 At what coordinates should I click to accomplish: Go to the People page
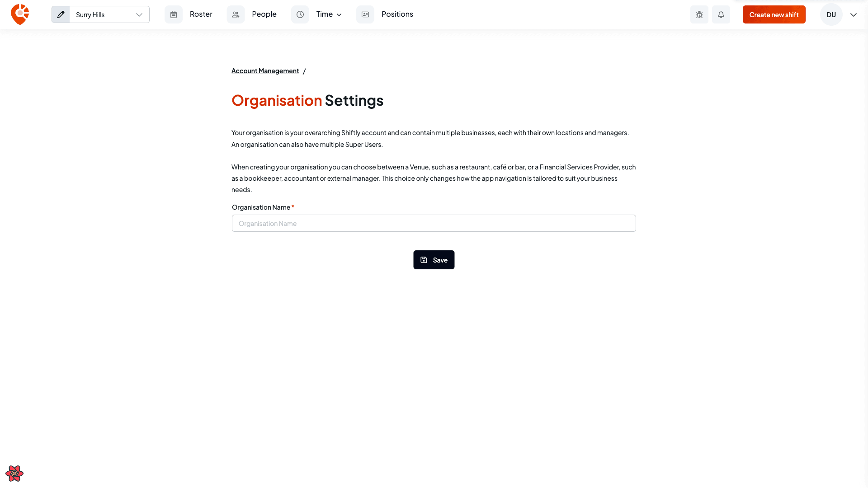(x=264, y=14)
